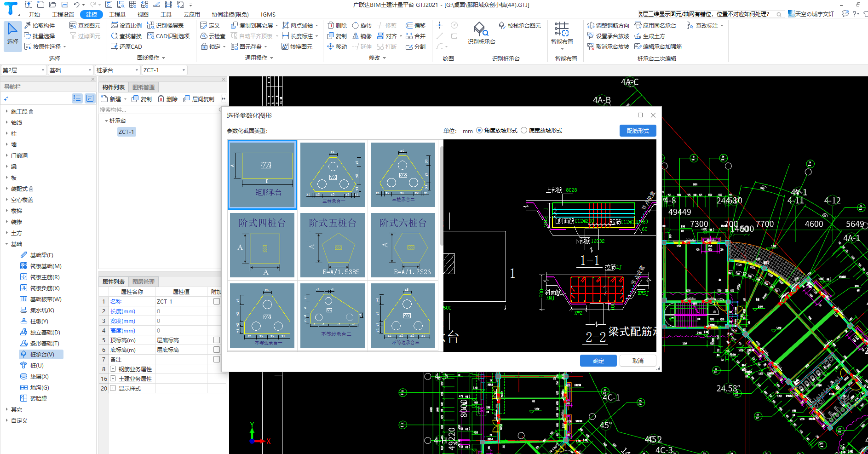Image resolution: width=868 pixels, height=454 pixels.
Task: Open the 基础 category dropdown
Action: [x=71, y=70]
